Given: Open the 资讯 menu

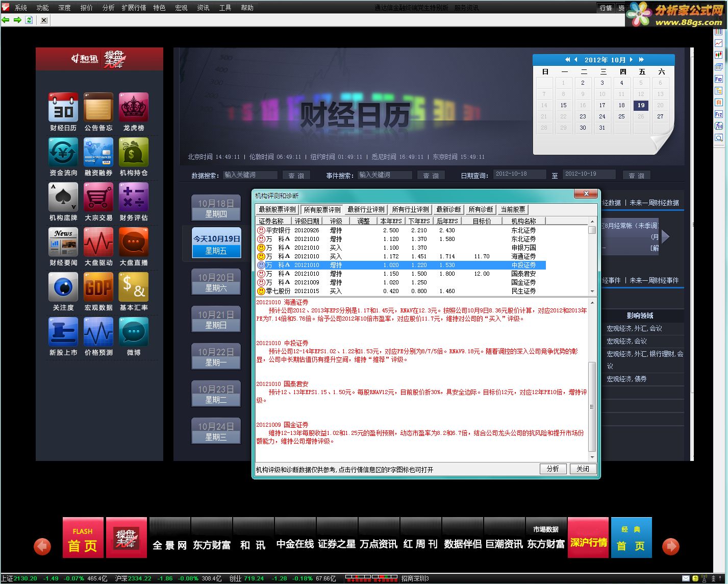Looking at the screenshot, I should [x=203, y=8].
